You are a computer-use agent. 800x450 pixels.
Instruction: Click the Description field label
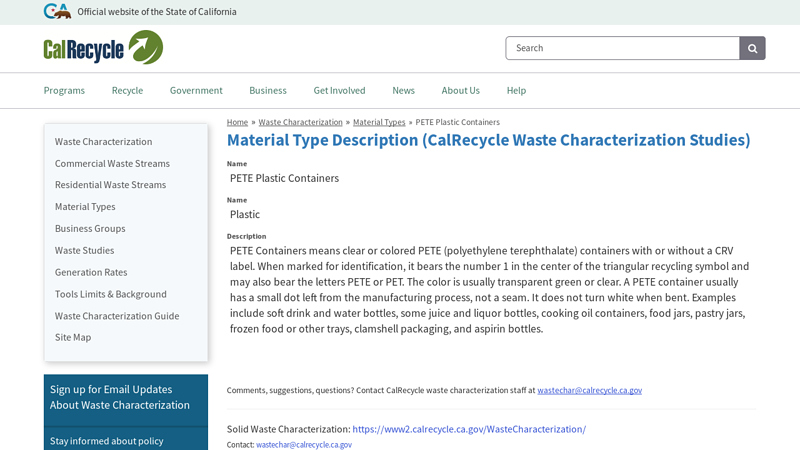(246, 236)
